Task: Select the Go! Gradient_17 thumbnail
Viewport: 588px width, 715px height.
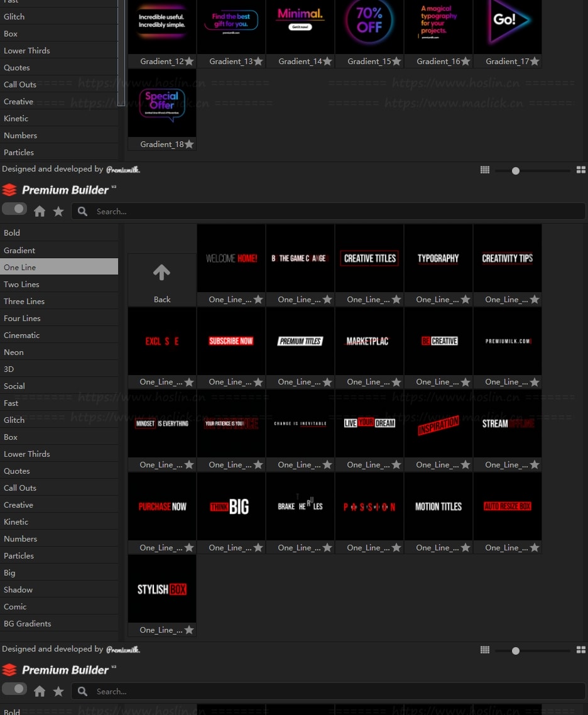Action: tap(508, 26)
